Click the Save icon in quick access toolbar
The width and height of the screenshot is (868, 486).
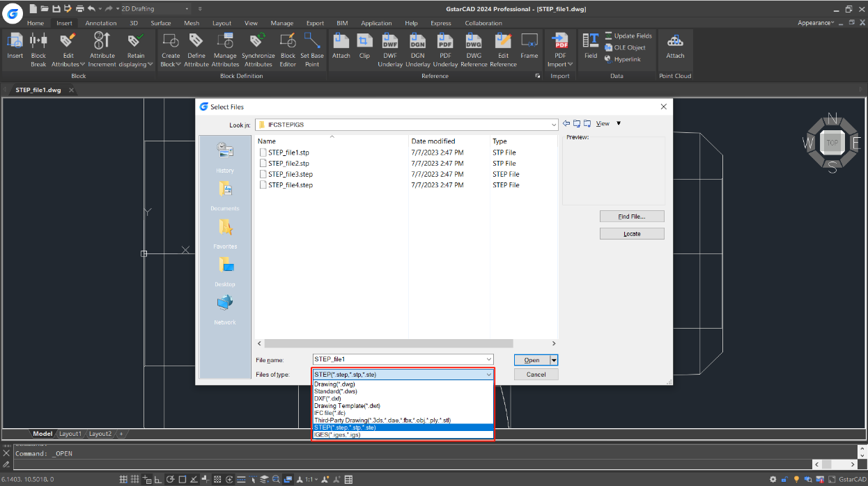tap(56, 8)
